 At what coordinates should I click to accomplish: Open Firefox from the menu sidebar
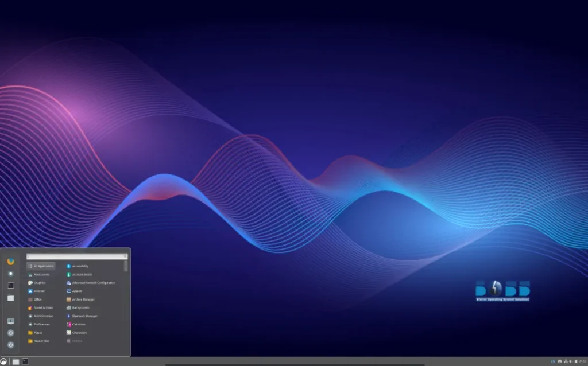click(10, 262)
